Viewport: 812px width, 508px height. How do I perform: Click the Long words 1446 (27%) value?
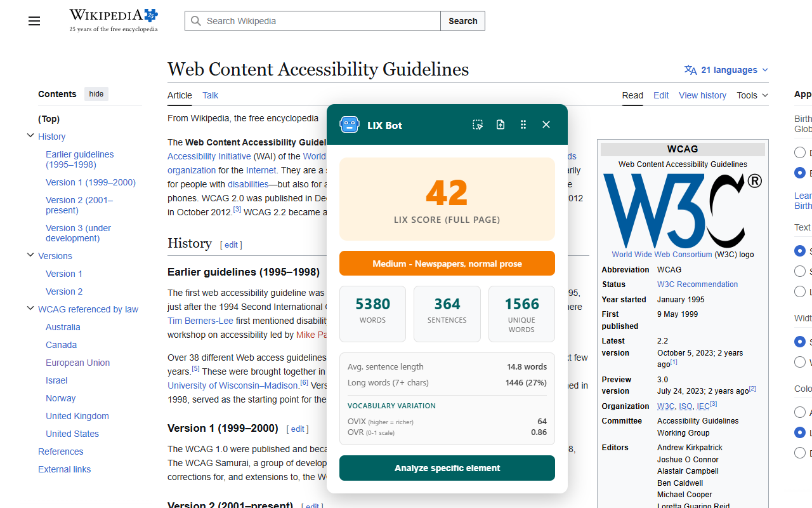(x=526, y=382)
